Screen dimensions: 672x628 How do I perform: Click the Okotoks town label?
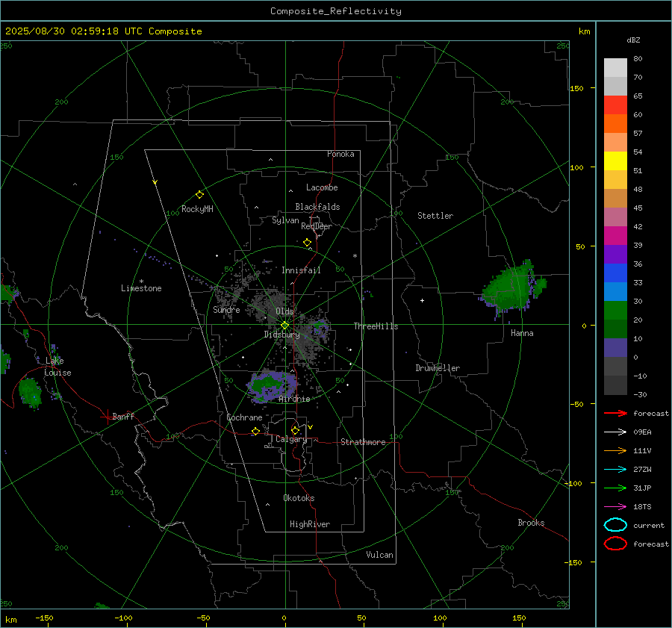(x=299, y=498)
